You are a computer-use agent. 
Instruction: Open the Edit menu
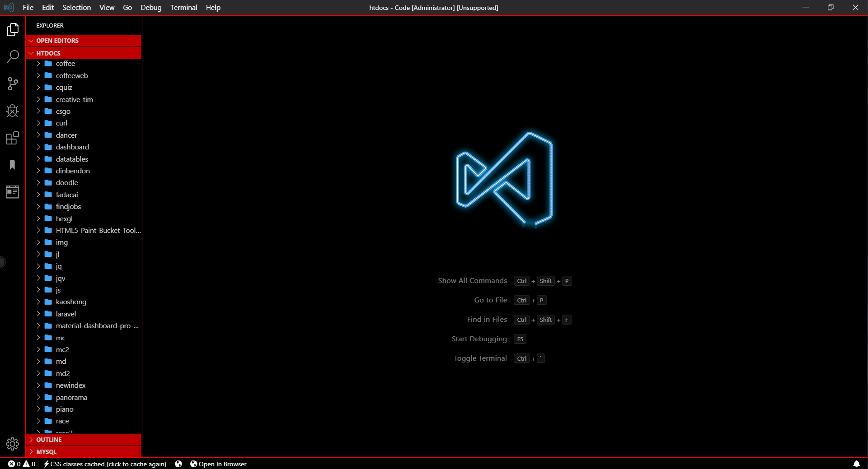tap(48, 8)
